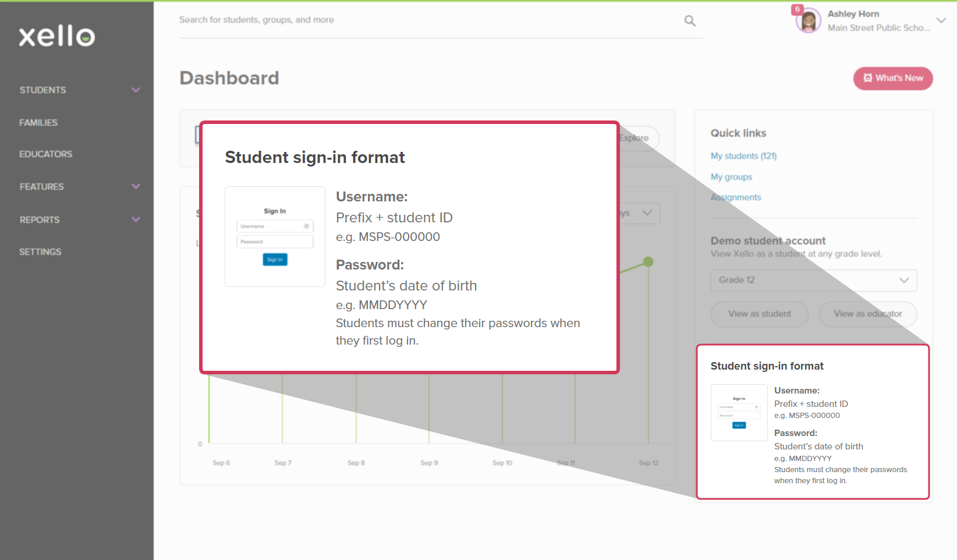
Task: Go to Educators in the sidebar
Action: [46, 154]
